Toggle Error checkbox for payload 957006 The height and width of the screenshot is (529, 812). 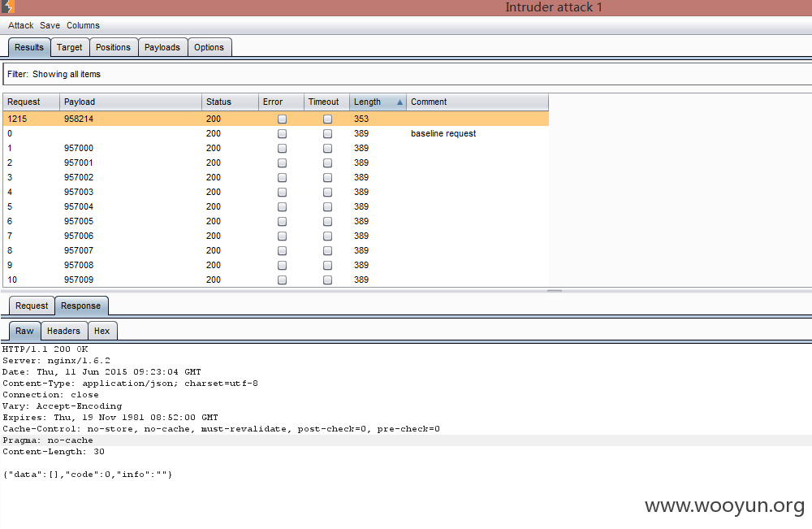[x=283, y=236]
